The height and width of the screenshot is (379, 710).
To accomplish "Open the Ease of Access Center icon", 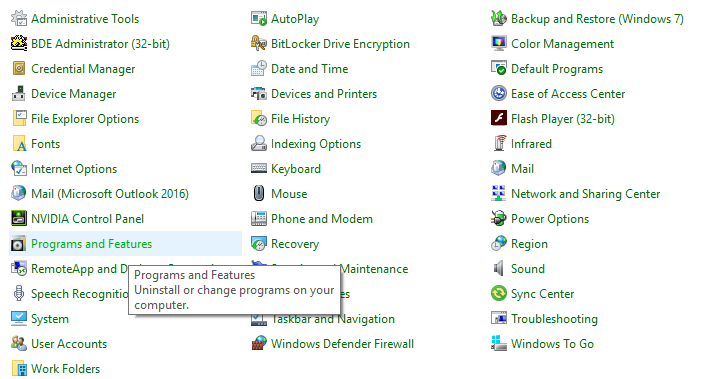I will point(499,93).
